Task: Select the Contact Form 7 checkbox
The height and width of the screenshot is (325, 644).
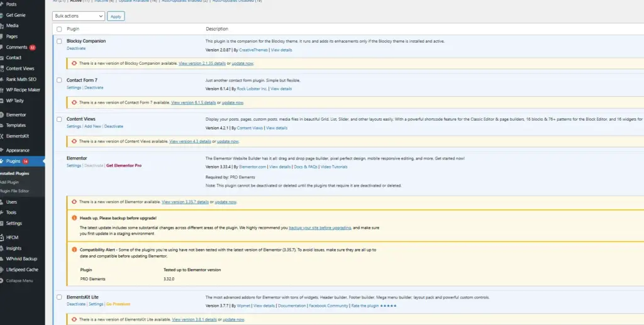Action: coord(59,80)
